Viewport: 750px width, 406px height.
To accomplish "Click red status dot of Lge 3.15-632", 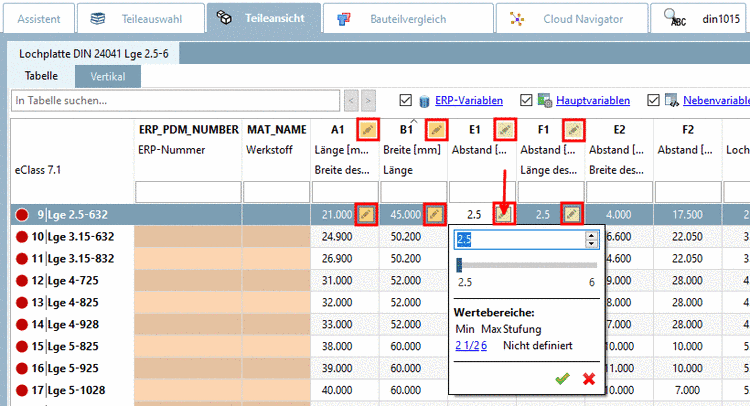I will point(22,237).
